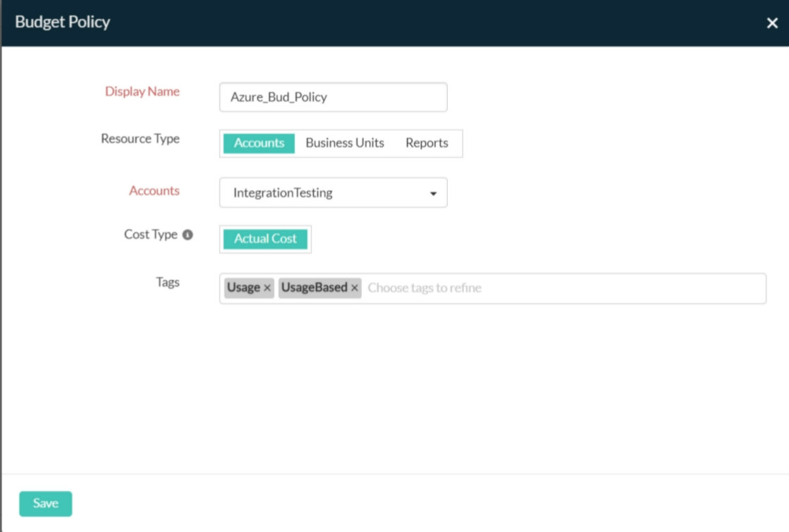Click the Usage tag chip text
The image size is (789, 532).
[x=243, y=287]
